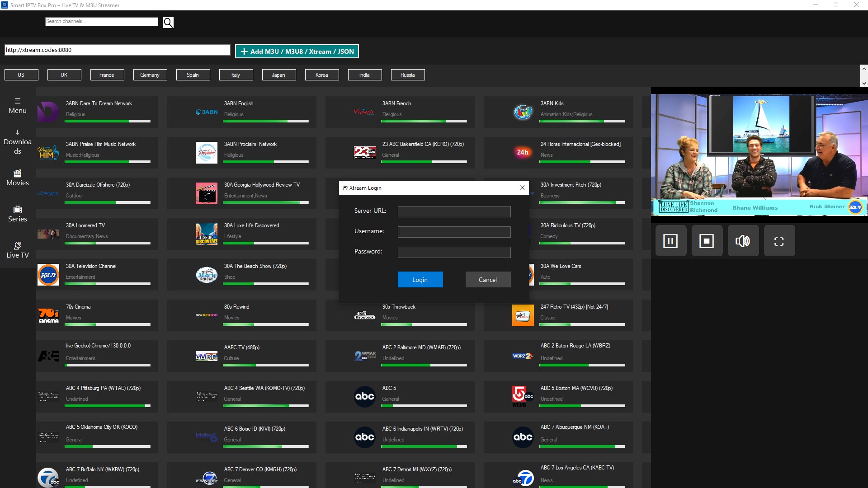This screenshot has width=868, height=488.
Task: Enter fullscreen video mode
Action: coord(779,241)
